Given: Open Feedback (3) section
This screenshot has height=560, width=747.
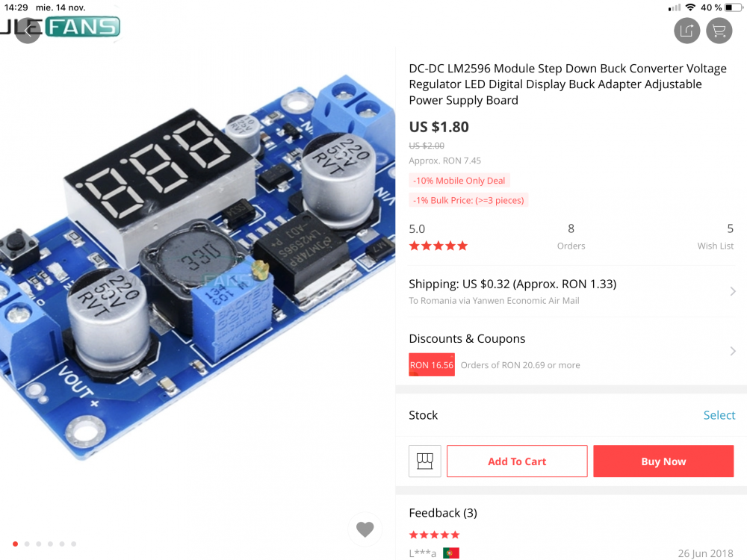Looking at the screenshot, I should pyautogui.click(x=443, y=513).
